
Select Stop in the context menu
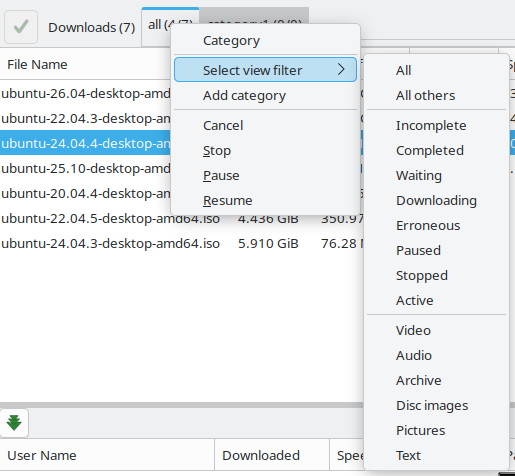[x=265, y=151]
